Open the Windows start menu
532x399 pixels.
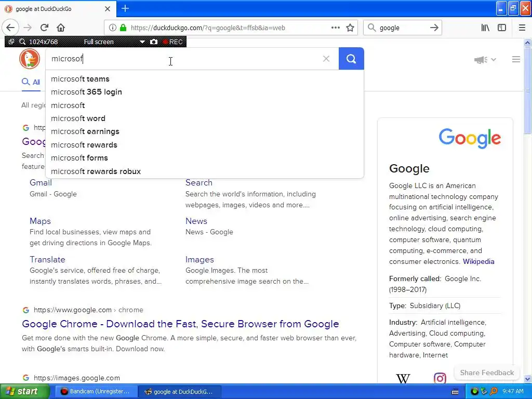[24, 392]
